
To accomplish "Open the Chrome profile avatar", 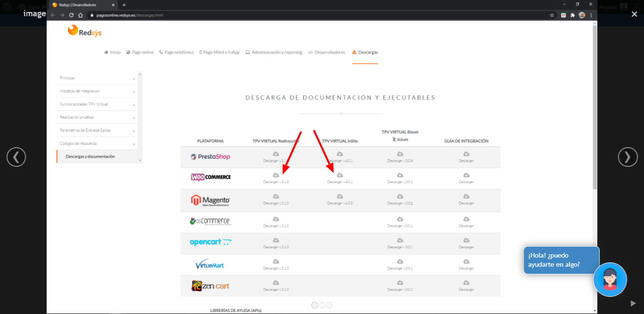I will [582, 15].
